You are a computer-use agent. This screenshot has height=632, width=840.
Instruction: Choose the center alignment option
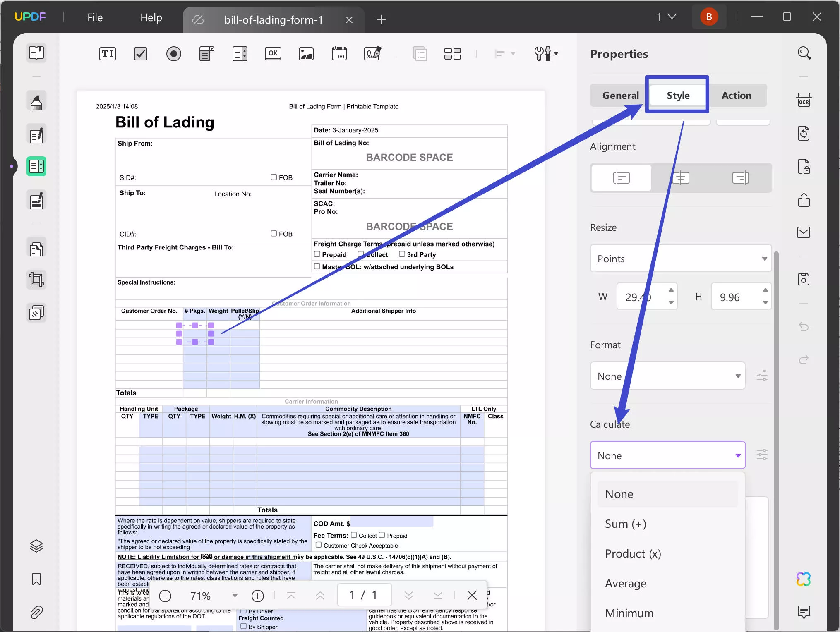681,178
